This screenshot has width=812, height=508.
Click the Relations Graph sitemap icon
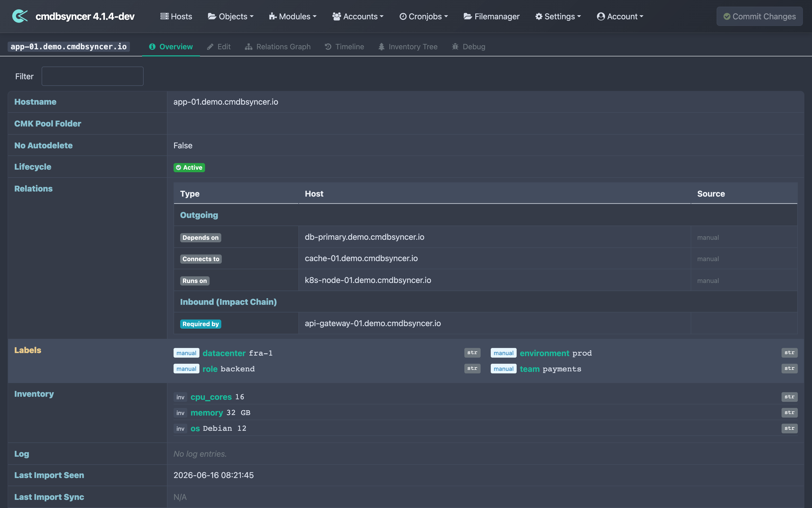coord(249,47)
